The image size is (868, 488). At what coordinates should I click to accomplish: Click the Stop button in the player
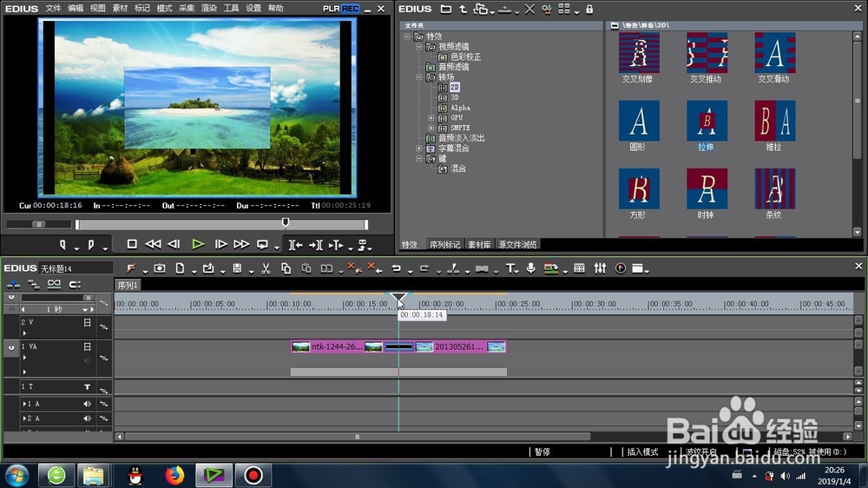[x=132, y=244]
